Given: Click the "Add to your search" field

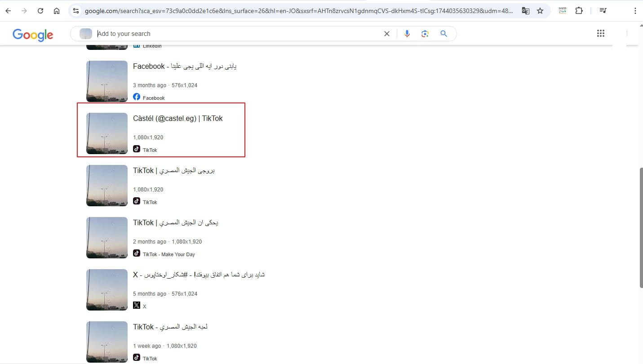Looking at the screenshot, I should tap(234, 34).
